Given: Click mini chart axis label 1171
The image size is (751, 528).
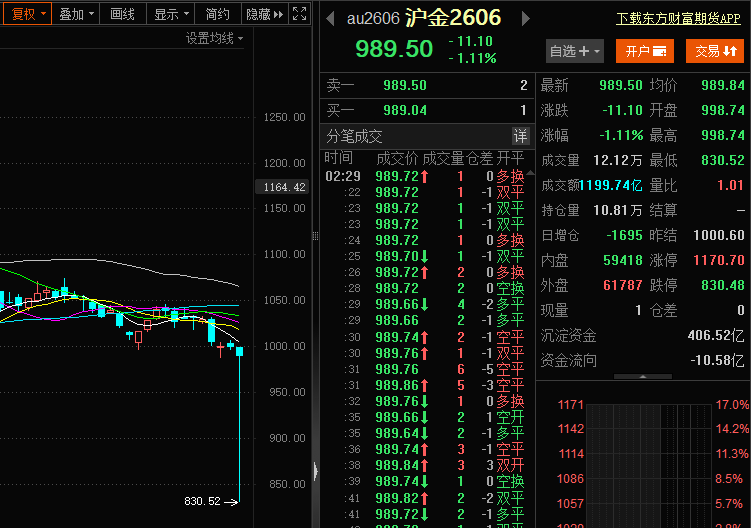Looking at the screenshot, I should (x=570, y=405).
